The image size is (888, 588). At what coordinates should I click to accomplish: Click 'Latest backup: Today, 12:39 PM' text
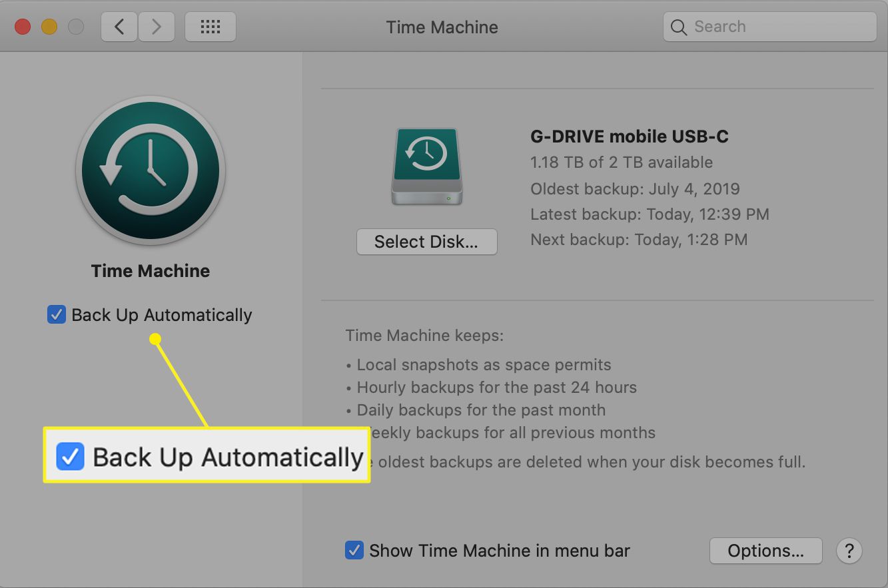coord(650,214)
